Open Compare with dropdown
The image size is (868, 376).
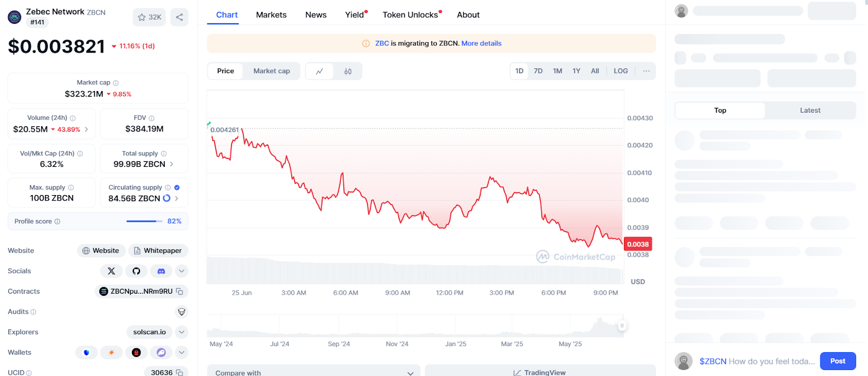point(314,372)
